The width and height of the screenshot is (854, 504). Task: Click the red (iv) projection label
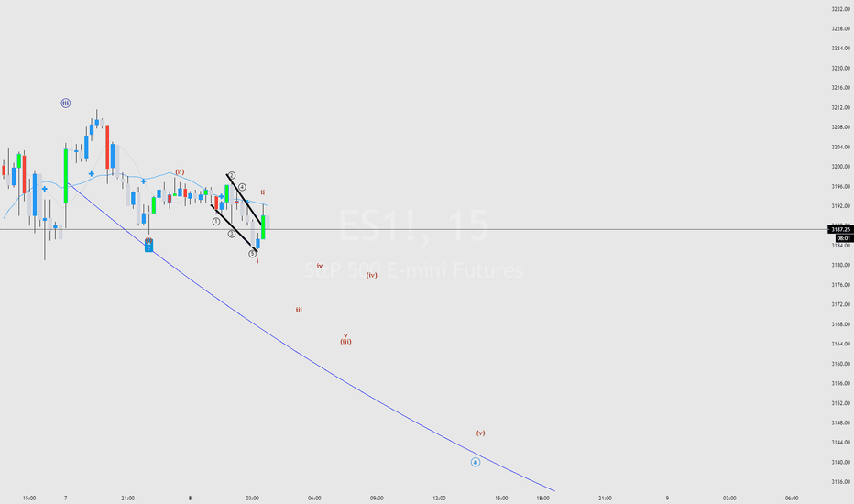click(371, 275)
